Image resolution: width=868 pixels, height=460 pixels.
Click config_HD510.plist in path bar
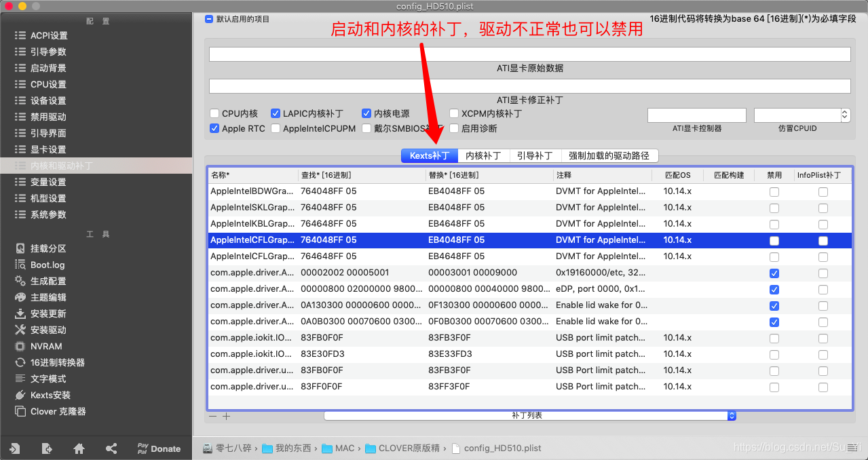tap(497, 448)
